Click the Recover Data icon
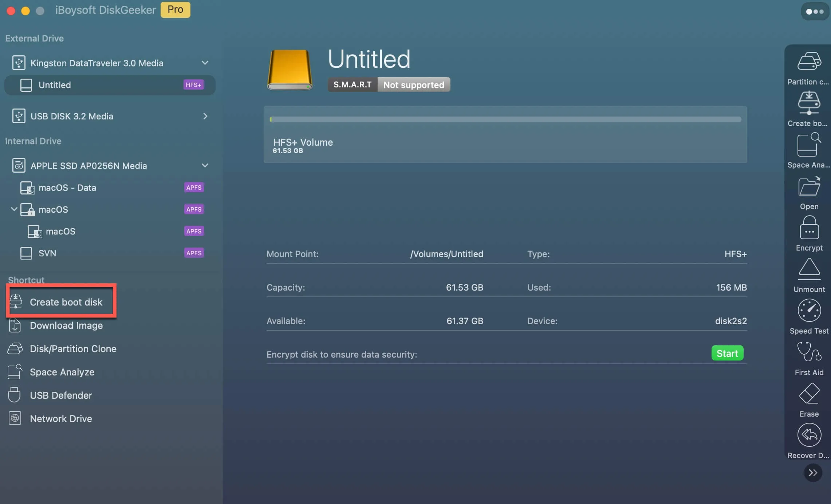The height and width of the screenshot is (504, 831). point(809,435)
